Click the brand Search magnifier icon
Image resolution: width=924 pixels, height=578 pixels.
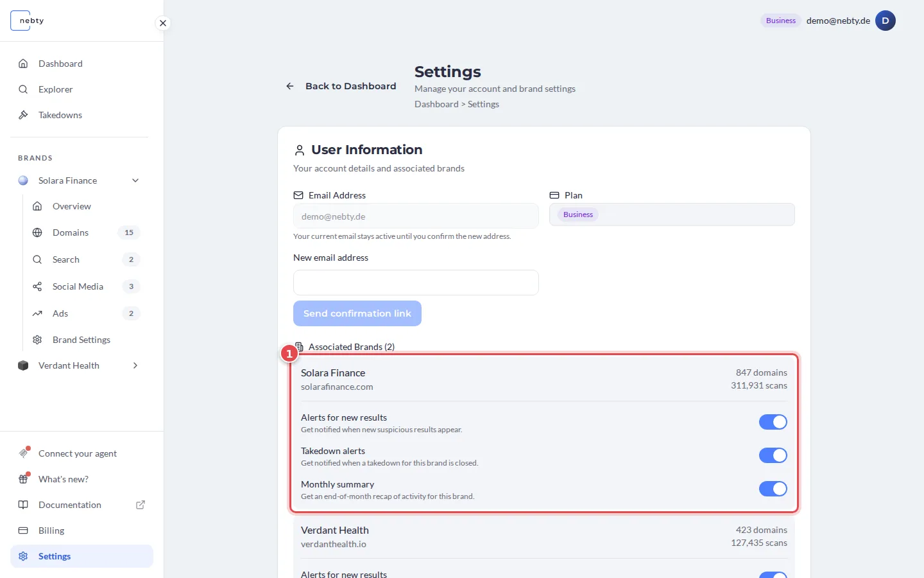click(37, 259)
